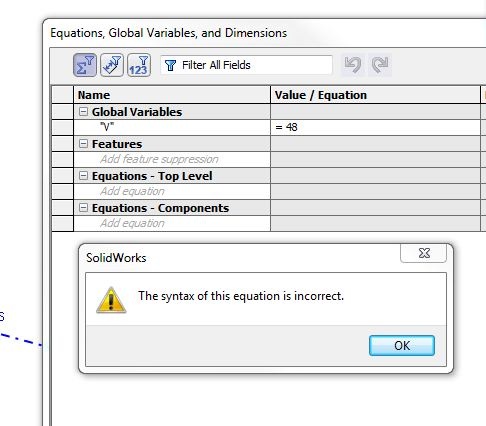Click Add equation under Components
This screenshot has width=486, height=426.
[172, 223]
